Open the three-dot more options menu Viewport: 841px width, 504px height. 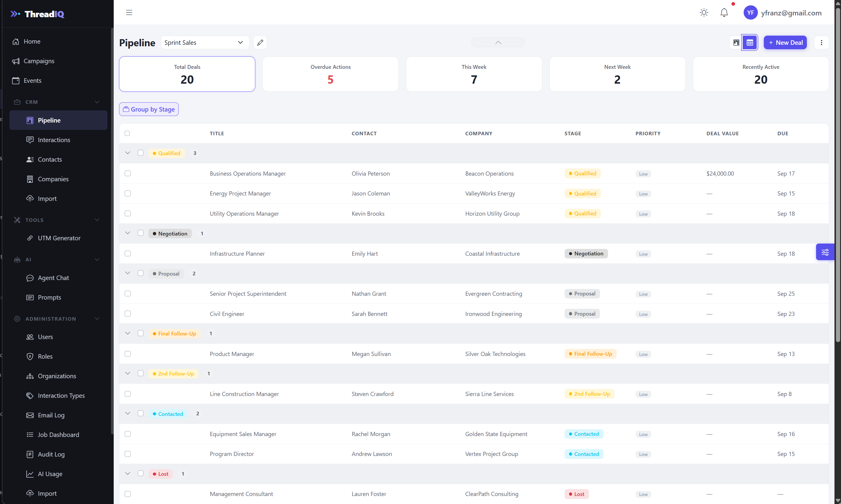pos(821,42)
